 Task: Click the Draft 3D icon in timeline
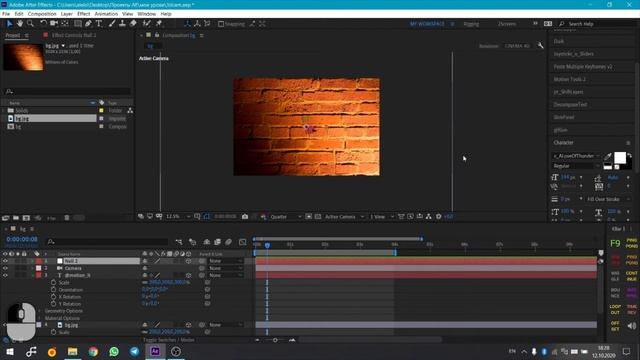pos(192,242)
